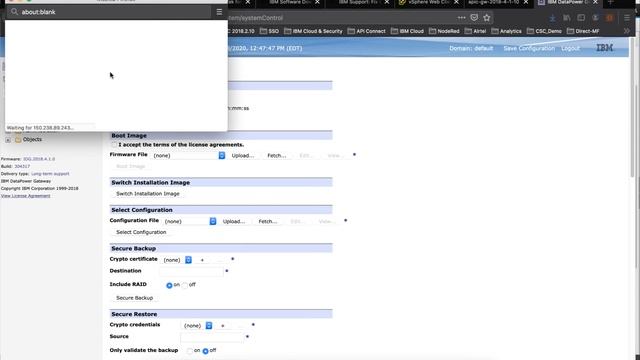The height and width of the screenshot is (360, 640).
Task: Close the vSphere Web Client tab
Action: [x=456, y=2]
